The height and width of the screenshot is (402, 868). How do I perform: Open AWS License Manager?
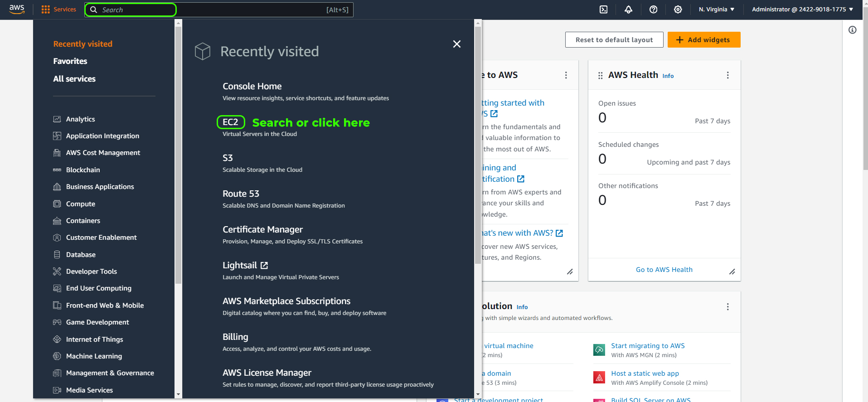pyautogui.click(x=267, y=373)
